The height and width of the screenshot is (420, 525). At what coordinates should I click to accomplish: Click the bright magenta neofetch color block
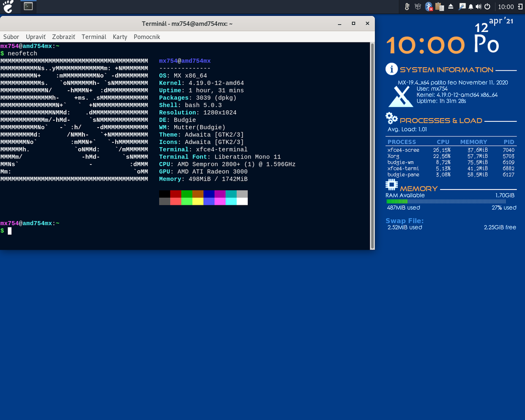[x=220, y=201]
